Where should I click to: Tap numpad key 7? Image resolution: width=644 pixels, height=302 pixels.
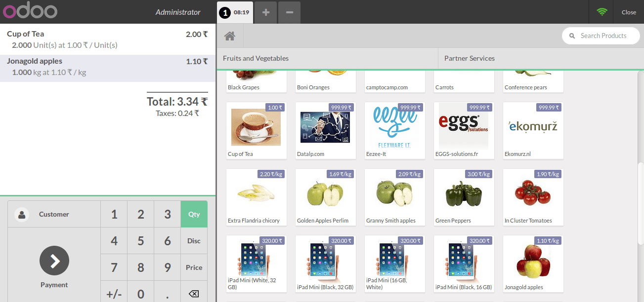[x=114, y=267]
